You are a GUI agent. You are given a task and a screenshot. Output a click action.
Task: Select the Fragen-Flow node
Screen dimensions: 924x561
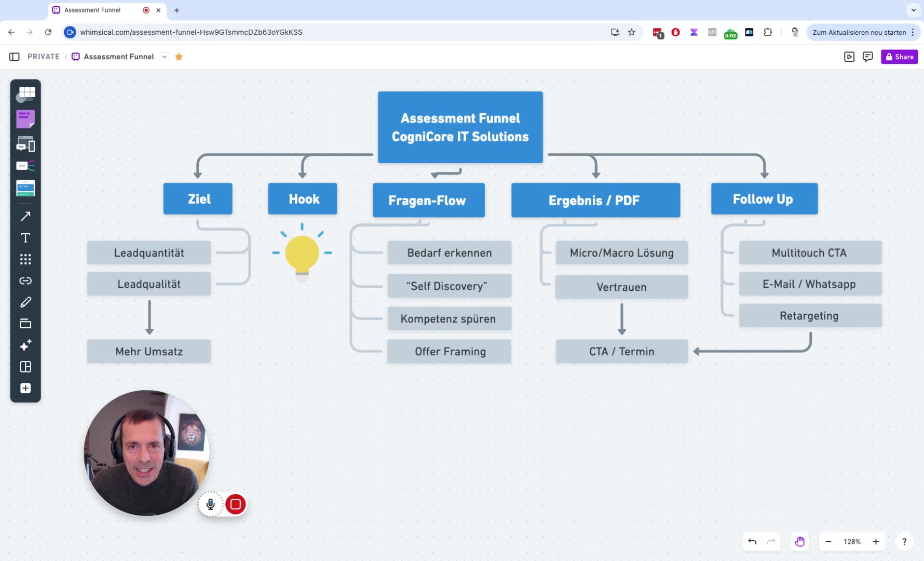point(429,200)
